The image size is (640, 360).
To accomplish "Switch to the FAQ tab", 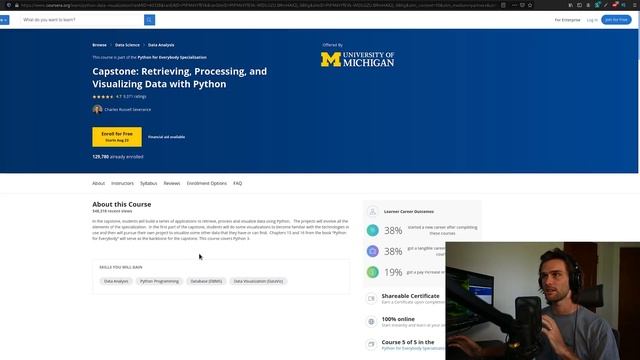I will [x=238, y=183].
